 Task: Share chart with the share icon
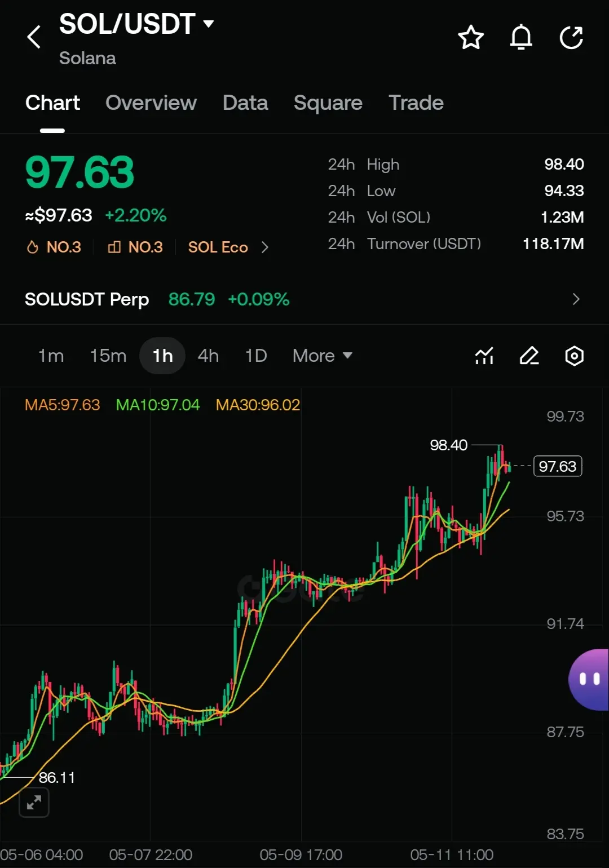click(x=571, y=37)
